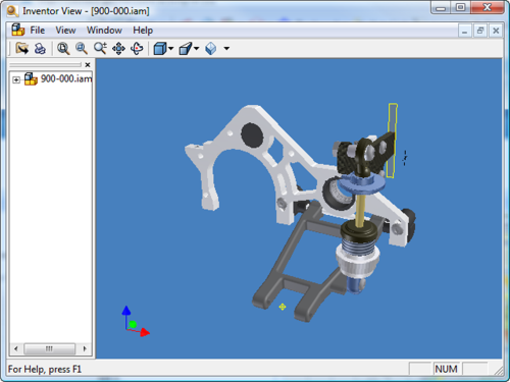Screen dimensions: 510x382
Task: Click the shaded display cube icon
Action: (160, 49)
